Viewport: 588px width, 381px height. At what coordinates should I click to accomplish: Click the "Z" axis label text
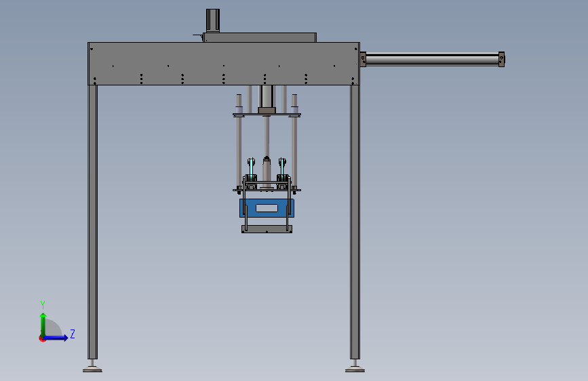tap(73, 334)
